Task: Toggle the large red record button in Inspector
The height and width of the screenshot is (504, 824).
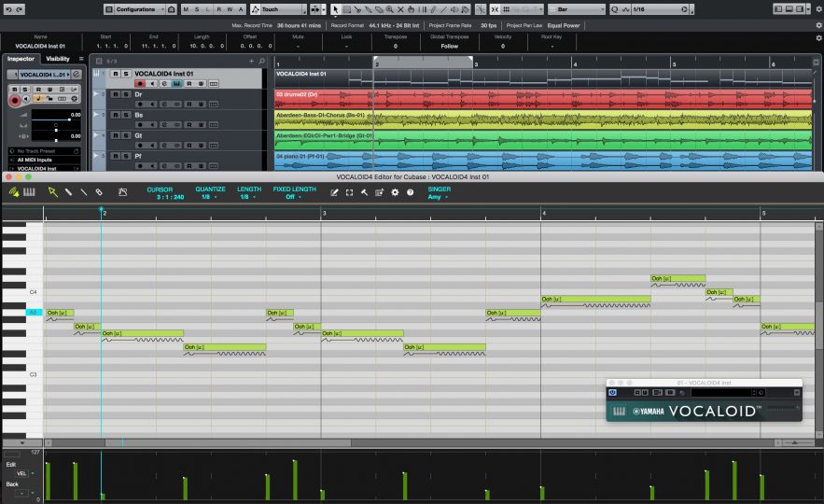Action: click(x=15, y=100)
